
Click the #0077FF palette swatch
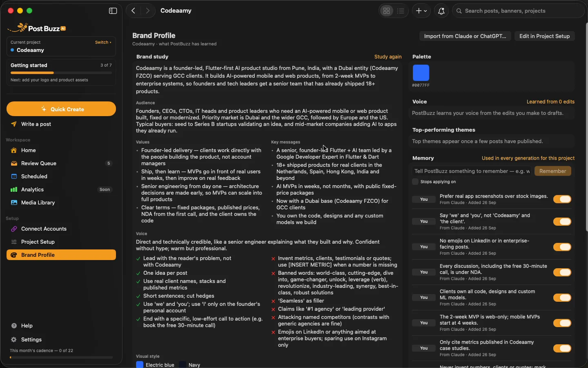(421, 73)
